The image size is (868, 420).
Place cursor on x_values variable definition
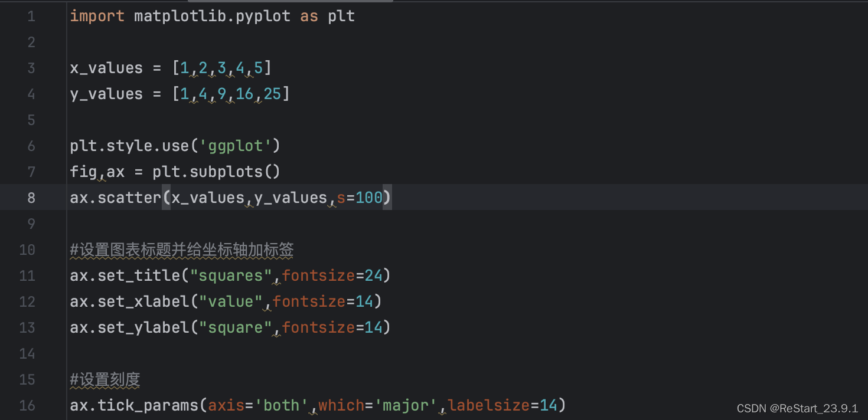tap(106, 68)
